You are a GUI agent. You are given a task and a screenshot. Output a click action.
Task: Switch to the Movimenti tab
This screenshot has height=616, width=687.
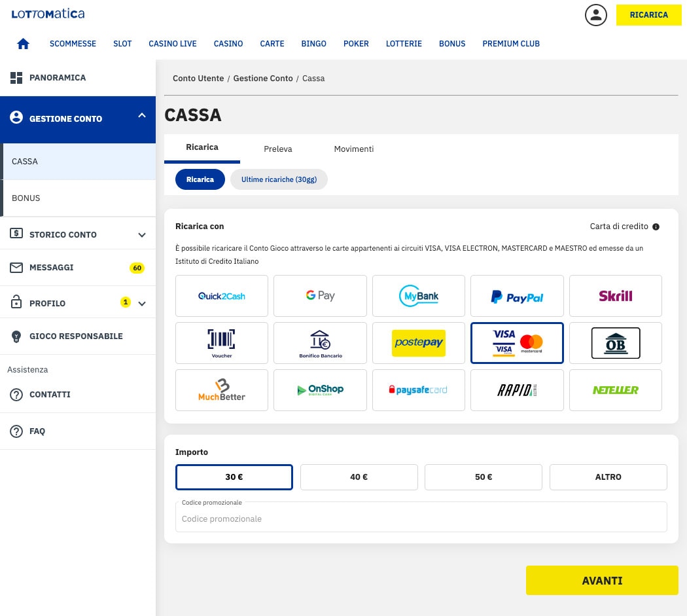click(353, 149)
